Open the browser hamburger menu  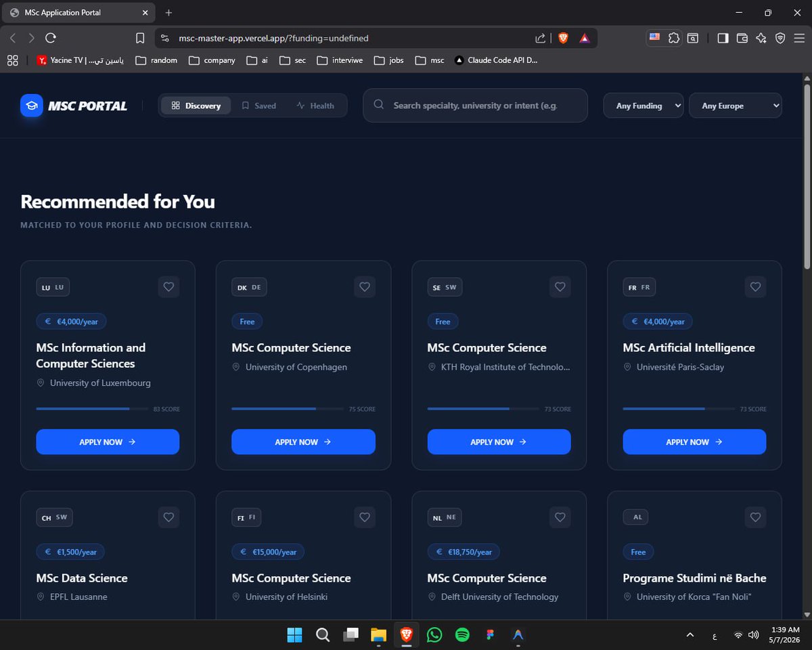pos(799,38)
